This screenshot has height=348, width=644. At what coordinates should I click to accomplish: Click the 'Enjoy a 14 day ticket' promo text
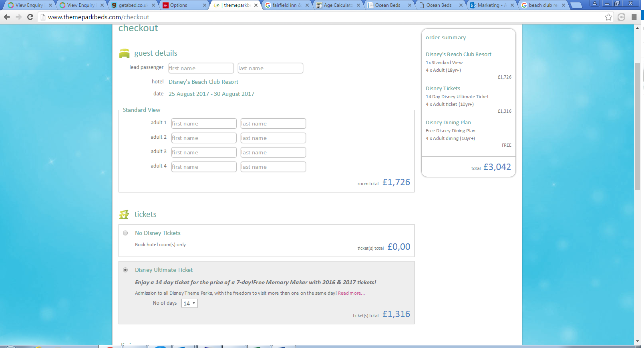pyautogui.click(x=256, y=282)
